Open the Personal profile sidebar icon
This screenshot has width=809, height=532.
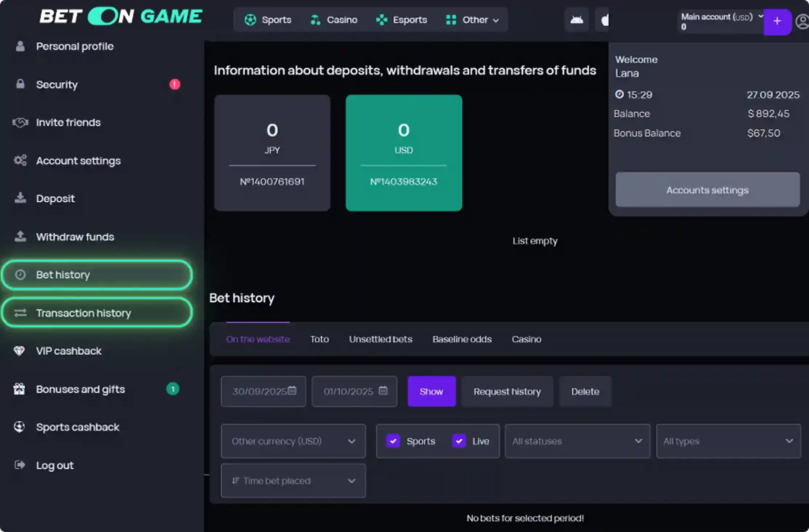tap(20, 46)
